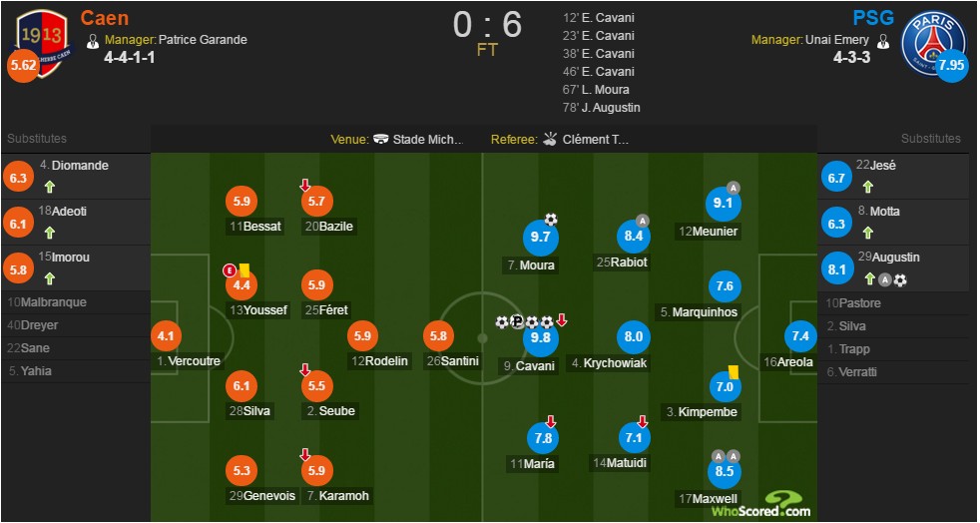Select unused substitute Malbranque
Viewport: 980px width, 523px height.
pyautogui.click(x=76, y=302)
